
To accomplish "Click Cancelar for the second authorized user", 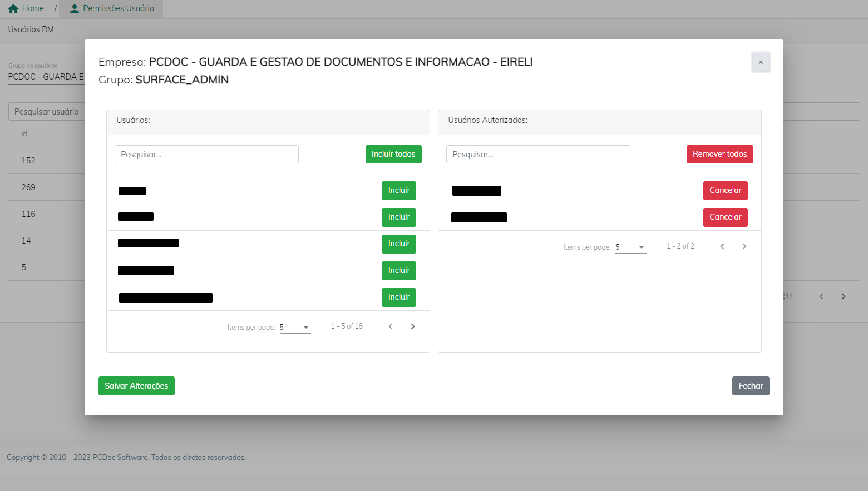I will click(725, 217).
